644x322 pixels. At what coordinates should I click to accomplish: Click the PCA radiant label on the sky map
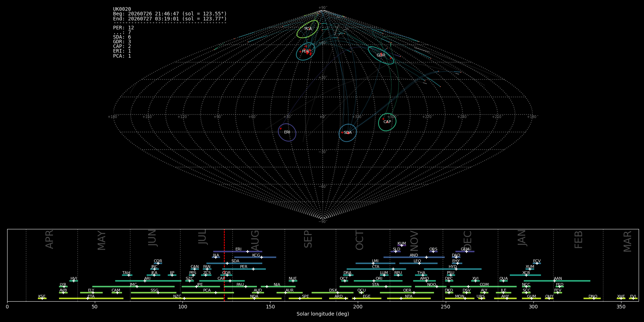click(x=308, y=29)
